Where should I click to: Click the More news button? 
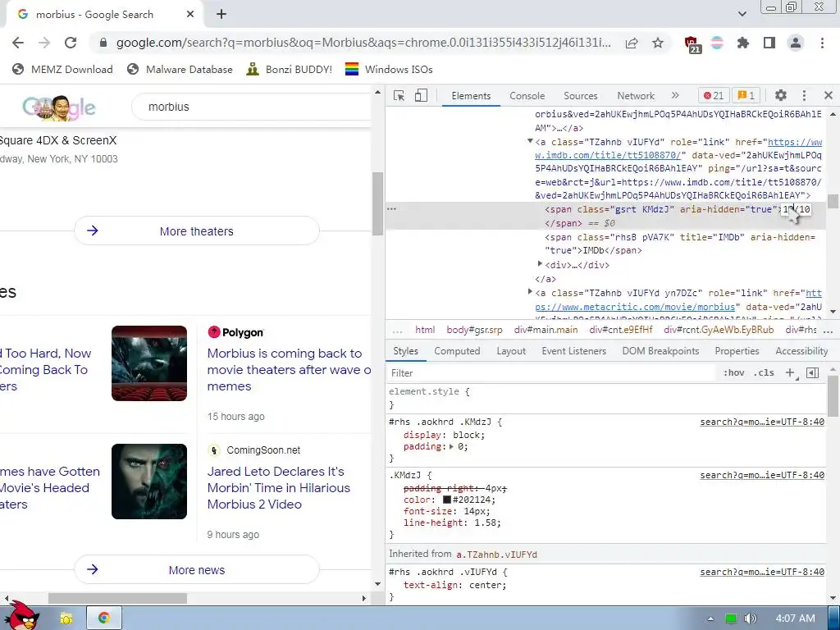tap(197, 569)
